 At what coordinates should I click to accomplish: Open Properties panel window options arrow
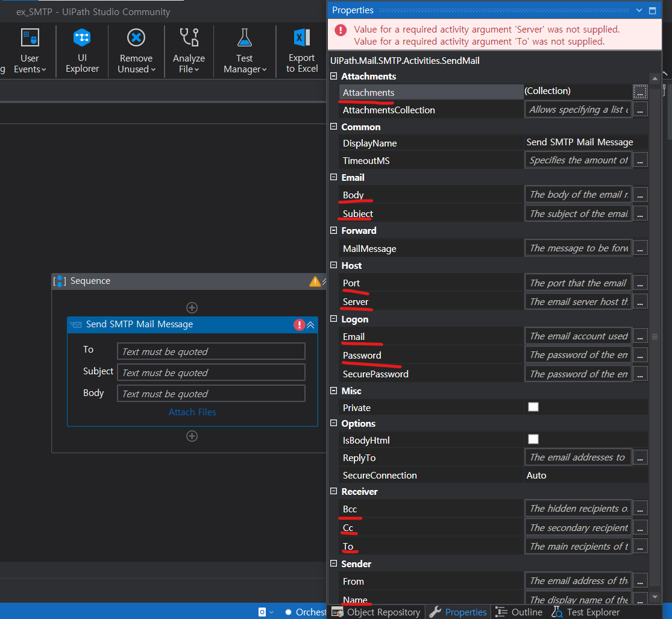pyautogui.click(x=639, y=10)
